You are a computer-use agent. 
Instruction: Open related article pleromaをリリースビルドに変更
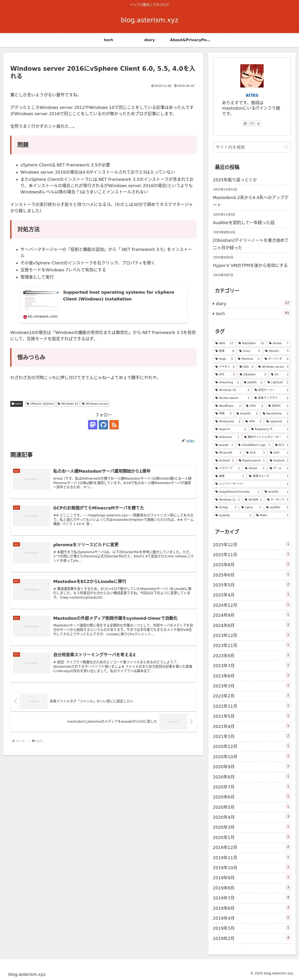(103, 556)
